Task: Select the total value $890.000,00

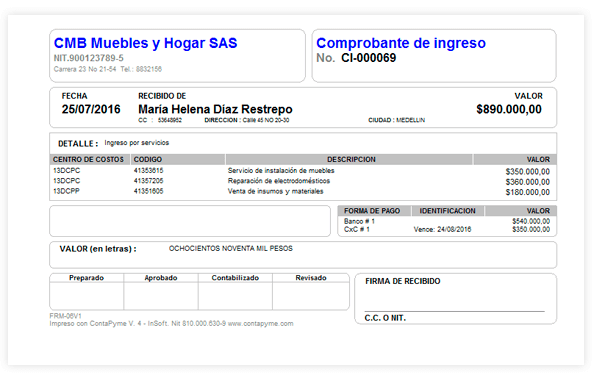Action: [509, 109]
